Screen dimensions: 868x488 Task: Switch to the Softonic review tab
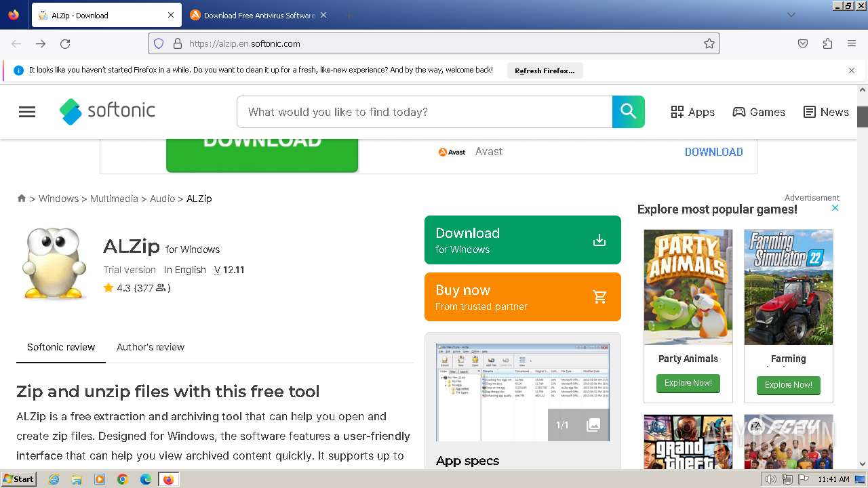tap(61, 347)
